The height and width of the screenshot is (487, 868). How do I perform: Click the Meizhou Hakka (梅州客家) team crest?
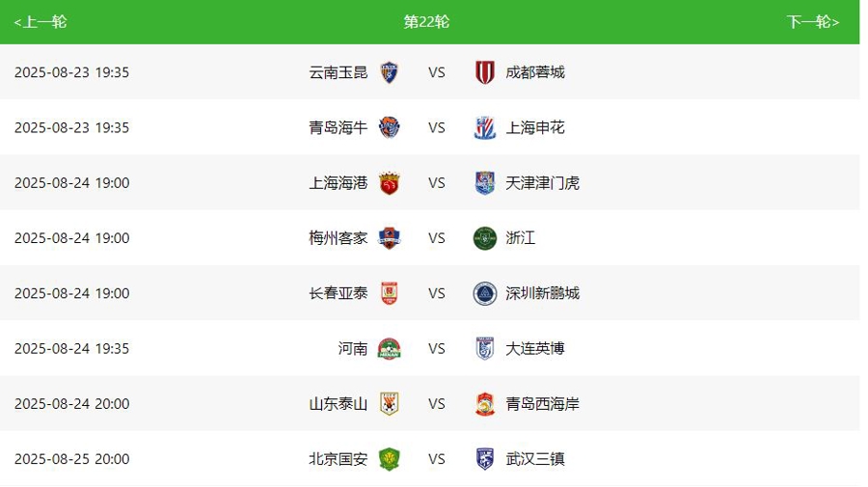[389, 238]
